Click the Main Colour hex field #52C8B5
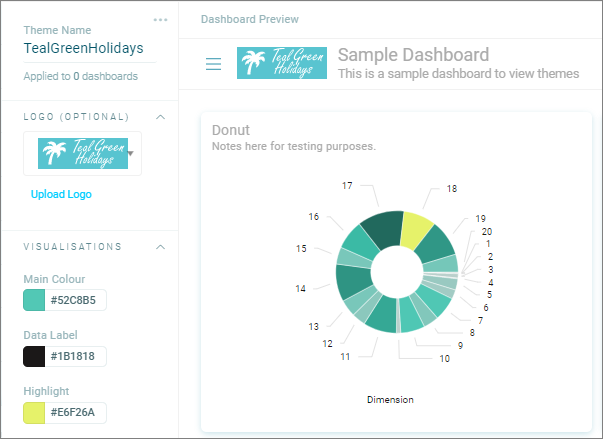This screenshot has height=439, width=603. coord(75,300)
